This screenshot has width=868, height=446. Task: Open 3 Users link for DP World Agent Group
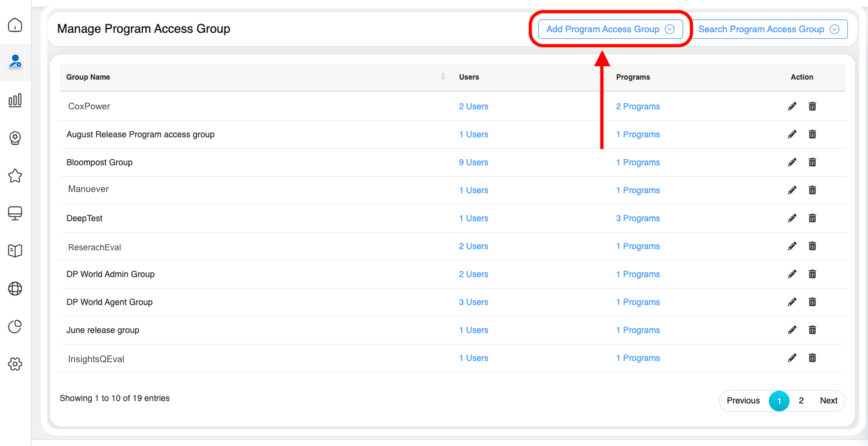pyautogui.click(x=473, y=302)
